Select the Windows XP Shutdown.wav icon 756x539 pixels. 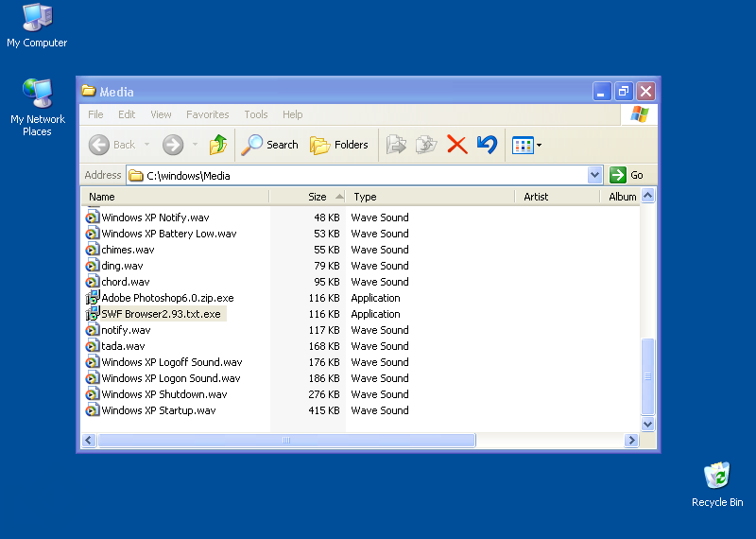(92, 394)
